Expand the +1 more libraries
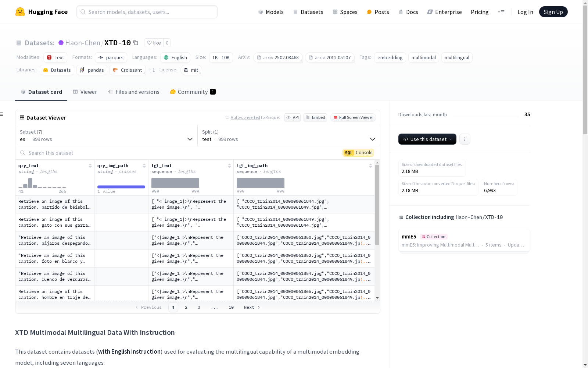 pos(152,70)
